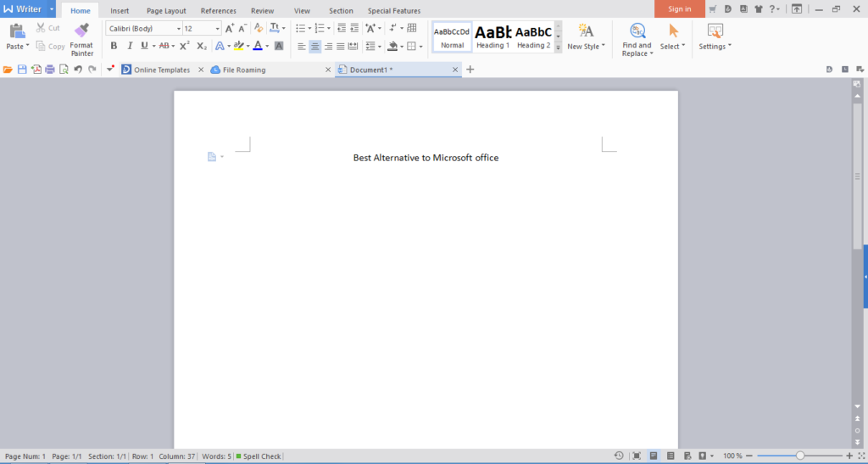Screen dimensions: 868x464
Task: Align text to the left
Action: [302, 47]
